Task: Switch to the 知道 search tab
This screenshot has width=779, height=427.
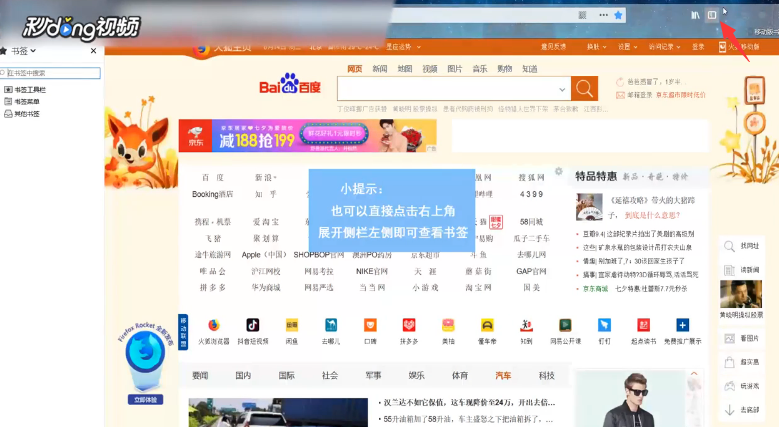Action: pyautogui.click(x=530, y=69)
